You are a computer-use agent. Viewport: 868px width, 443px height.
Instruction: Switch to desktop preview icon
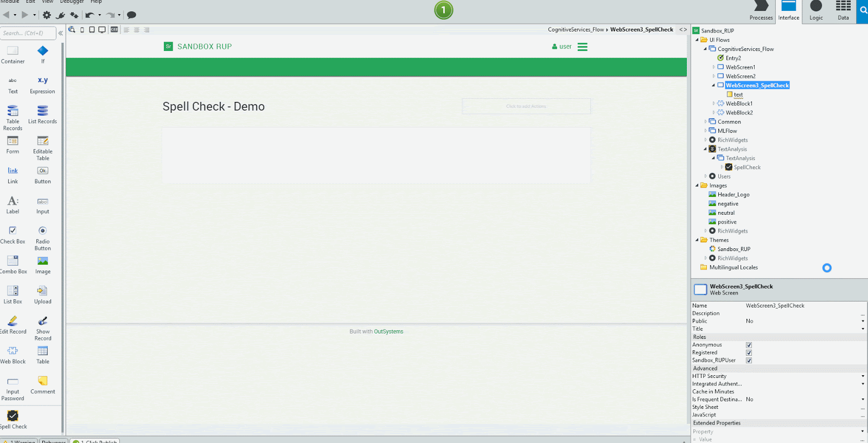[x=102, y=30]
